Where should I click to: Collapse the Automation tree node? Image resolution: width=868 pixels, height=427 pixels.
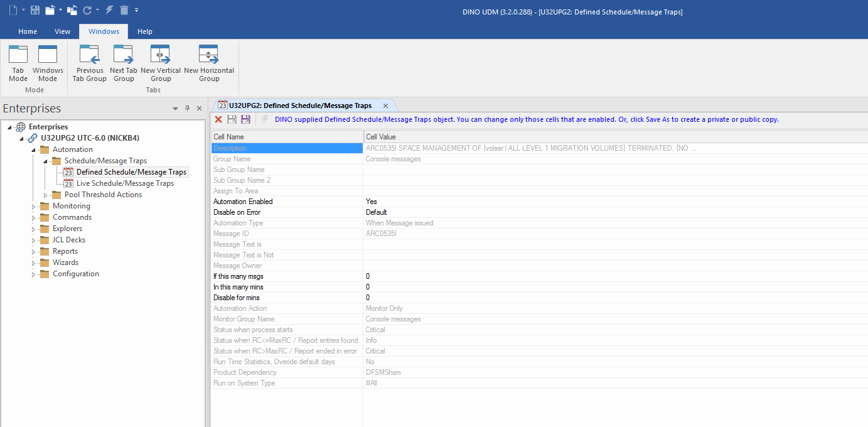[x=33, y=150]
